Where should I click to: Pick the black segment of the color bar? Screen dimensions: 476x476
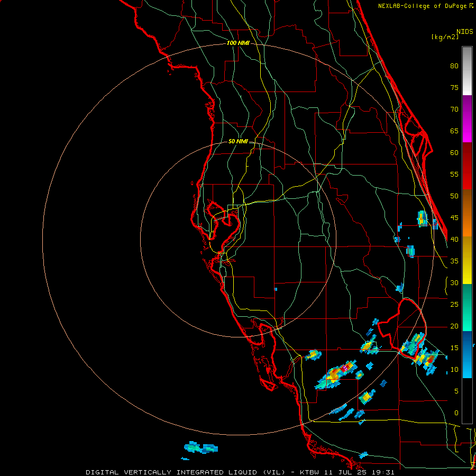tap(467, 401)
